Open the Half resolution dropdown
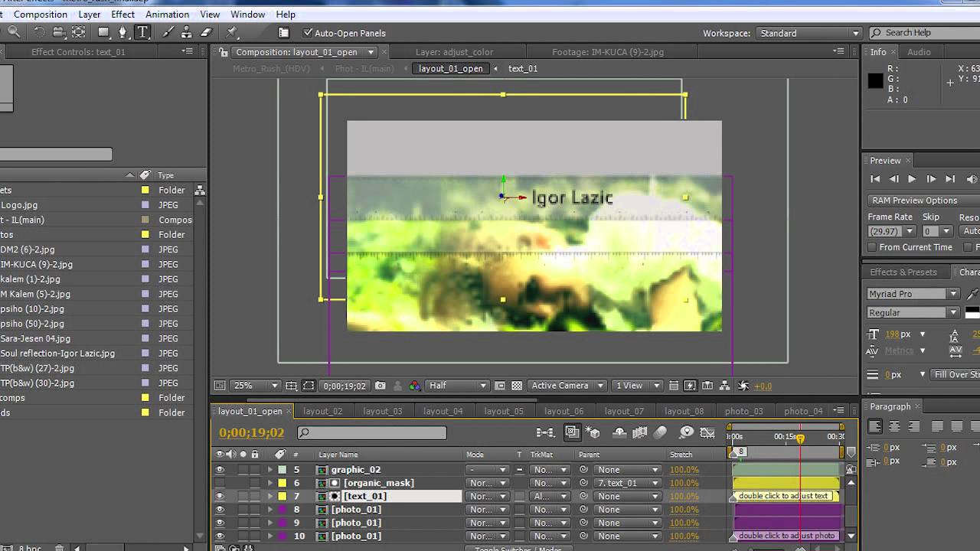Screen dimensions: 980x551 (x=457, y=386)
